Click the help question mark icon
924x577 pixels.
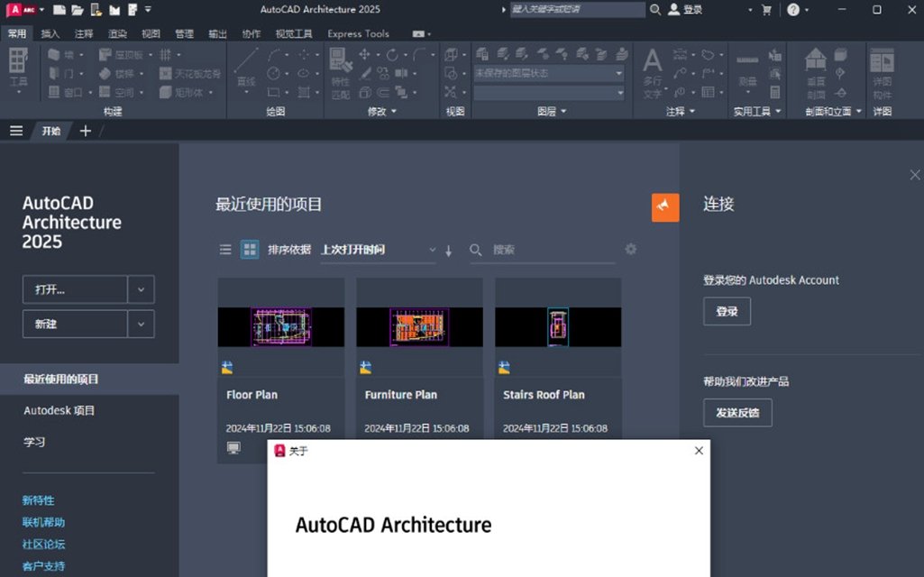point(793,9)
